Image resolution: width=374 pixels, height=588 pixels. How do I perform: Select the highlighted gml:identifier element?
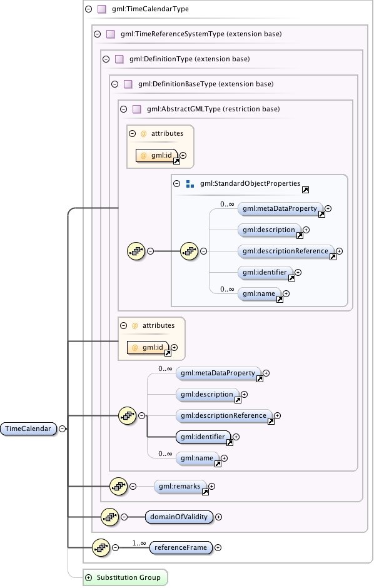[203, 437]
